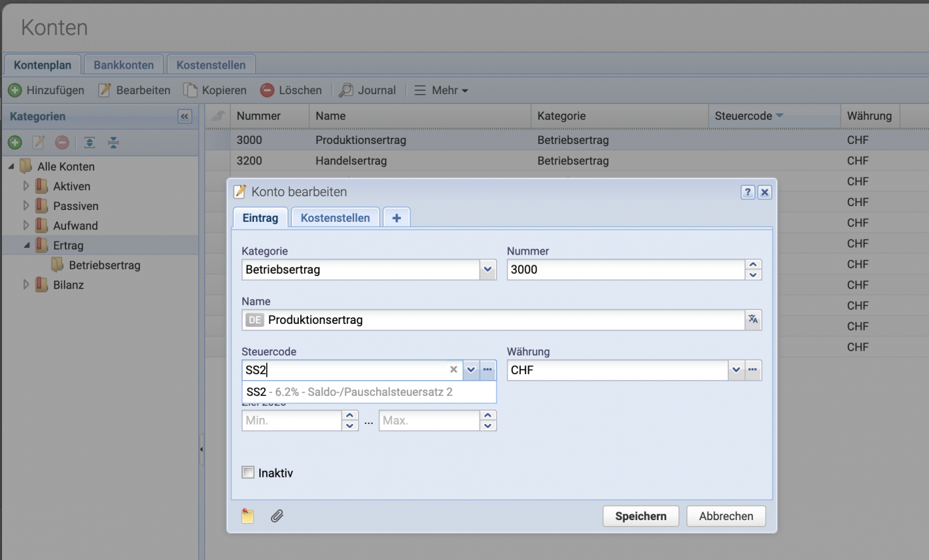Collapse all categories using the collapse icon
The height and width of the screenshot is (560, 929).
(113, 143)
